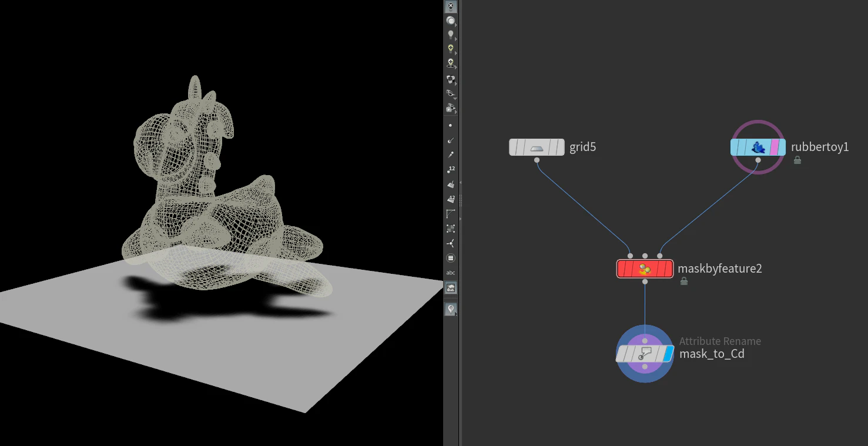Select the maskbyfeature2 node
The height and width of the screenshot is (446, 868).
click(645, 269)
